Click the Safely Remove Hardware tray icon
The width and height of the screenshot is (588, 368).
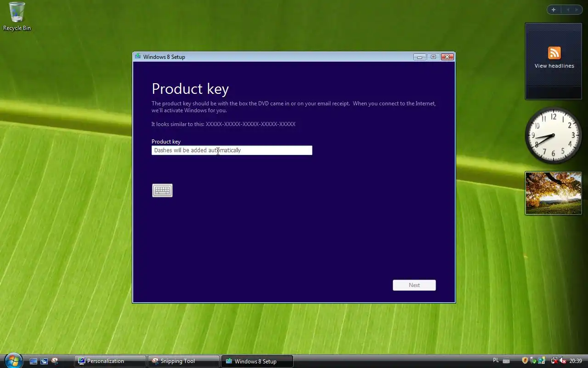pyautogui.click(x=533, y=361)
